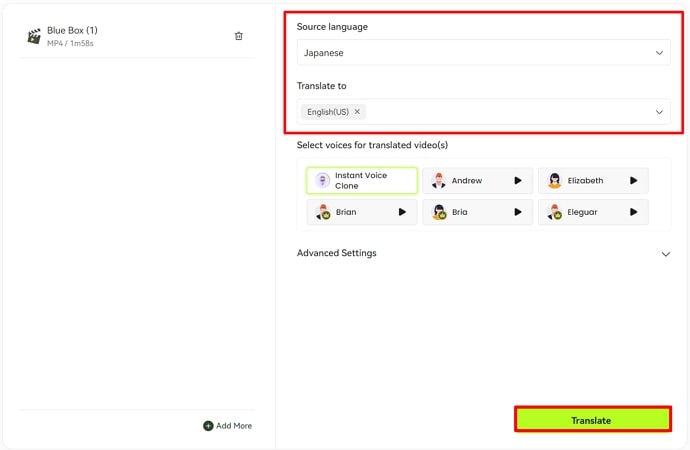
Task: Click the Add More plus icon
Action: pyautogui.click(x=208, y=426)
